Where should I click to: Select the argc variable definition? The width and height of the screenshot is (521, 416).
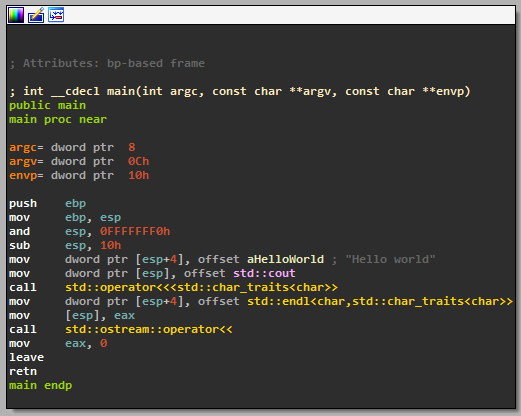72,147
